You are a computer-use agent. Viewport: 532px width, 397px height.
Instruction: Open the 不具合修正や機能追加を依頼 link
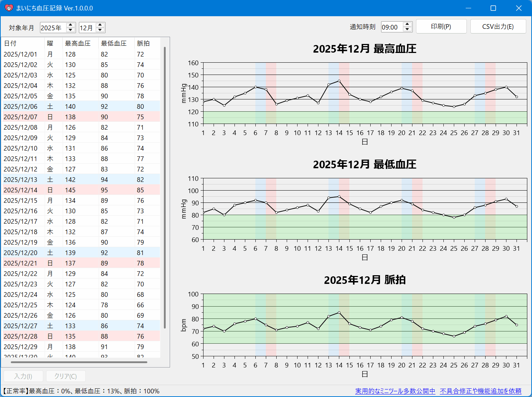point(480,391)
